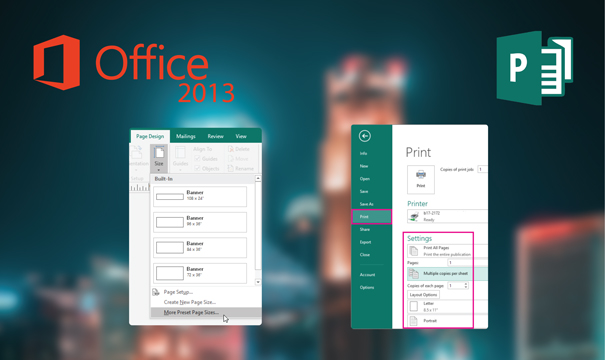Click the printer ready status icon
605x360 pixels.
(x=414, y=217)
